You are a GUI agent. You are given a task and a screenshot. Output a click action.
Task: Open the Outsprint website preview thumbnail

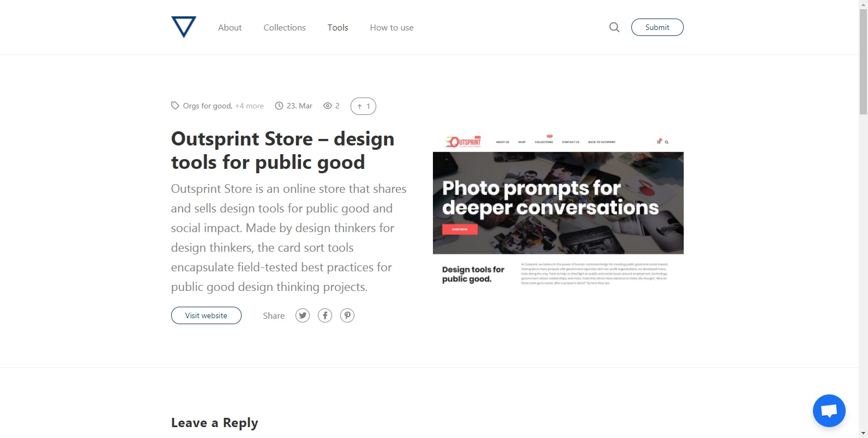pos(558,211)
